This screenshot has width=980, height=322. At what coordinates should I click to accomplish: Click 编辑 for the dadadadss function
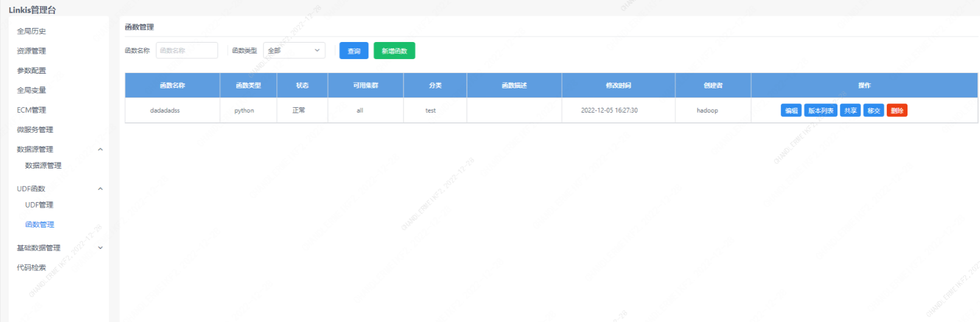tap(791, 111)
